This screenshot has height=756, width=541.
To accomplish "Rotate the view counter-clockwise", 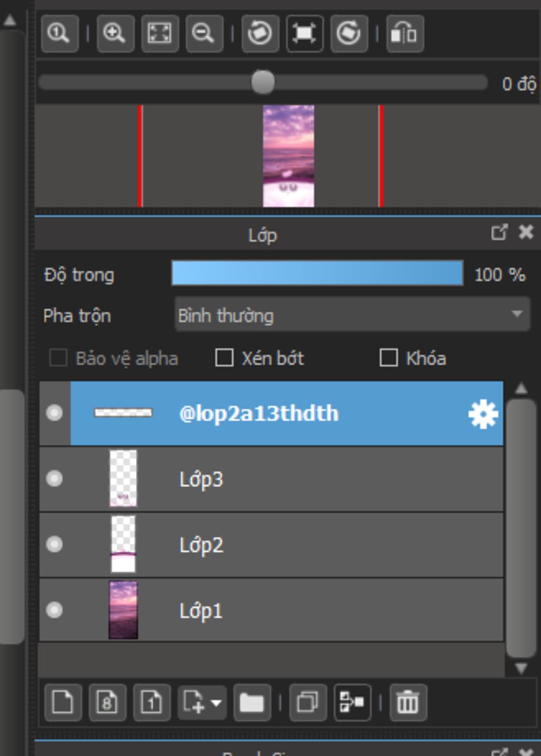I will tap(260, 34).
